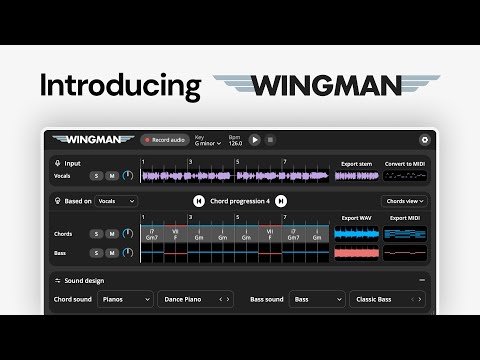Click bar 5 marker in the input timeline
Image resolution: width=480 pixels, height=360 pixels.
coord(237,162)
